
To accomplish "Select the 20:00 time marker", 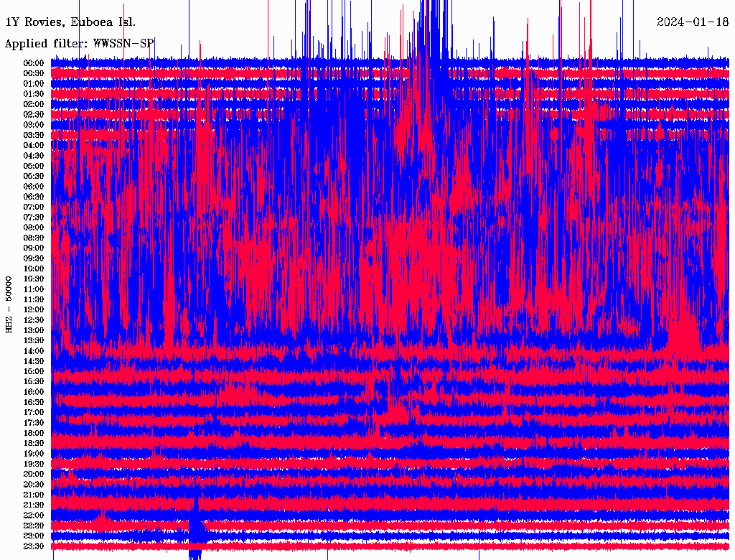I will [34, 475].
